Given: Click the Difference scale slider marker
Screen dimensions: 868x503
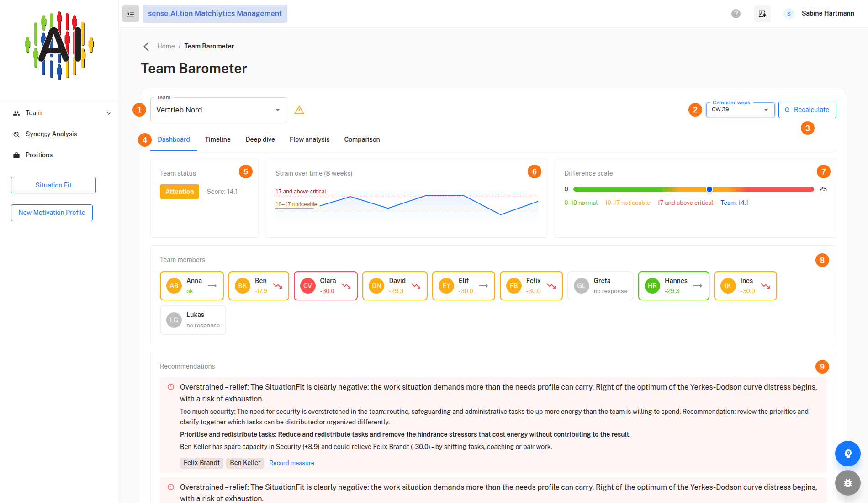Looking at the screenshot, I should pyautogui.click(x=709, y=189).
